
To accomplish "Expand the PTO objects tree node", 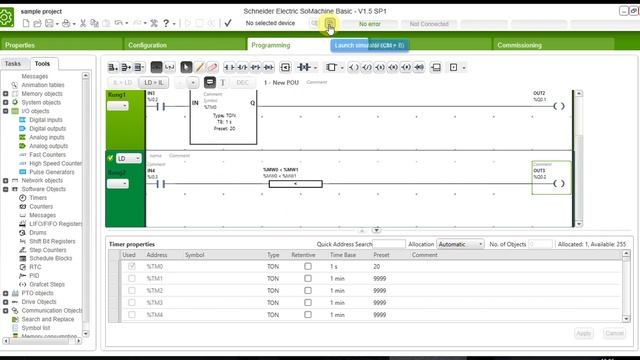I will [x=6, y=293].
